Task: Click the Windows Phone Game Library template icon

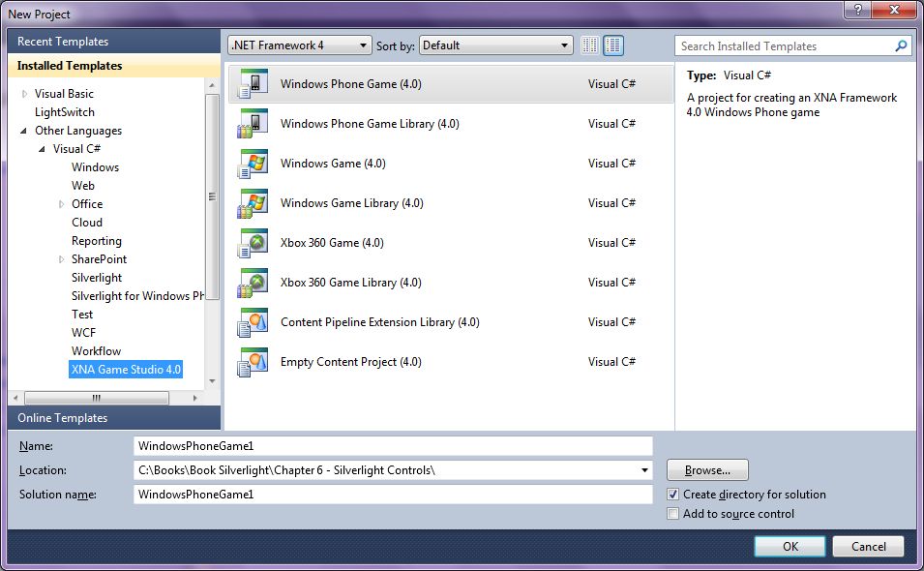Action: [x=253, y=123]
